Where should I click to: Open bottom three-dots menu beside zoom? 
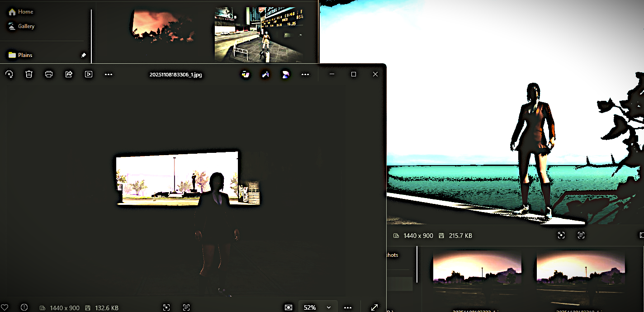pyautogui.click(x=348, y=307)
